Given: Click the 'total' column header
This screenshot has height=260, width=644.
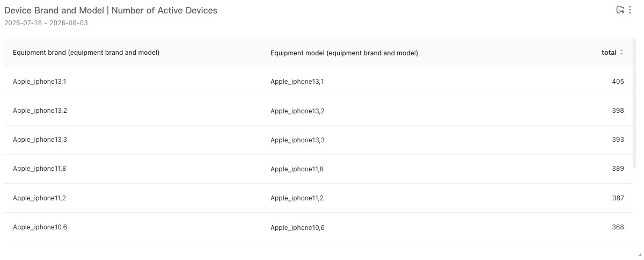Looking at the screenshot, I should point(609,53).
